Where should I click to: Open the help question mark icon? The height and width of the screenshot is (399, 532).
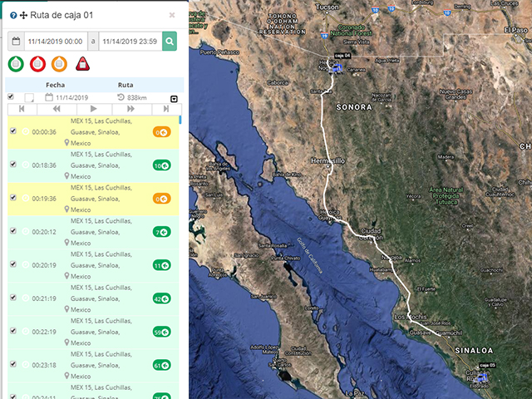(x=13, y=15)
